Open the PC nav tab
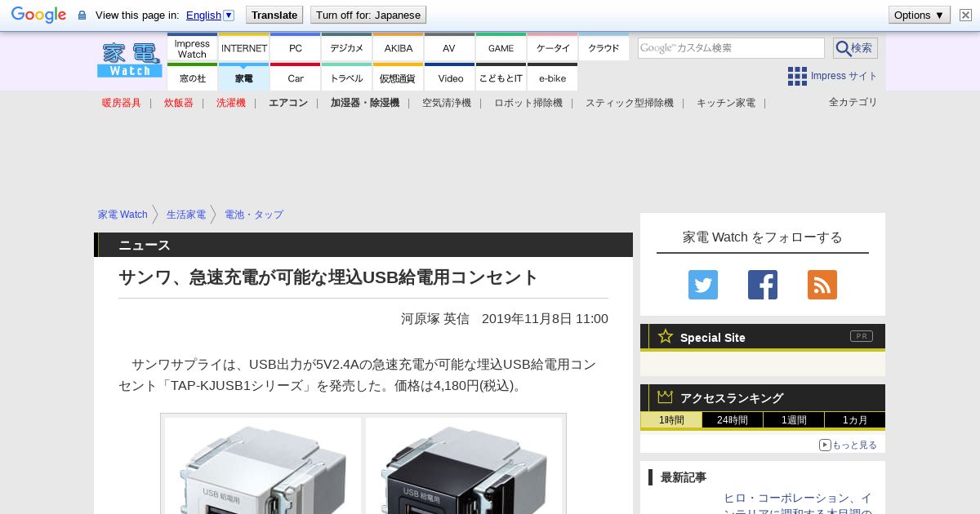 [x=296, y=48]
